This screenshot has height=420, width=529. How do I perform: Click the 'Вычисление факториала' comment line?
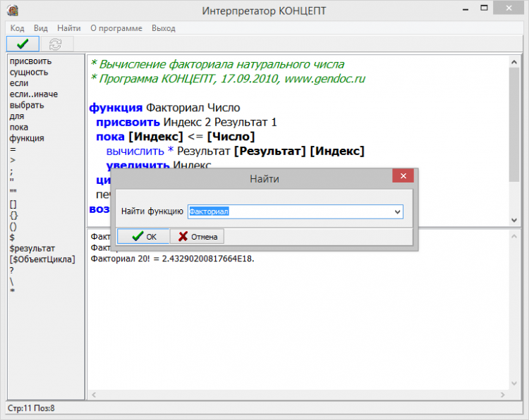point(218,64)
